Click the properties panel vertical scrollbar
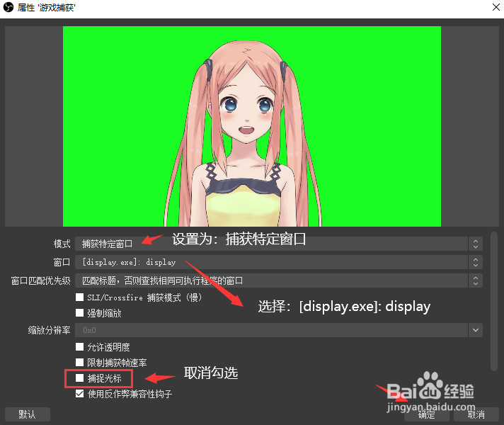The height and width of the screenshot is (425, 504). click(494, 301)
